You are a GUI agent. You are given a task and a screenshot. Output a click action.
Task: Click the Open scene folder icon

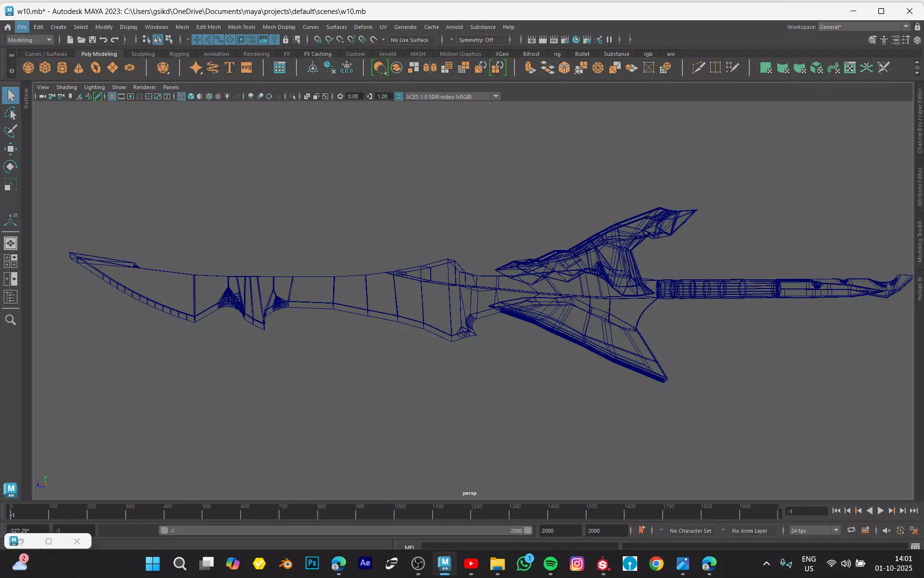(81, 39)
